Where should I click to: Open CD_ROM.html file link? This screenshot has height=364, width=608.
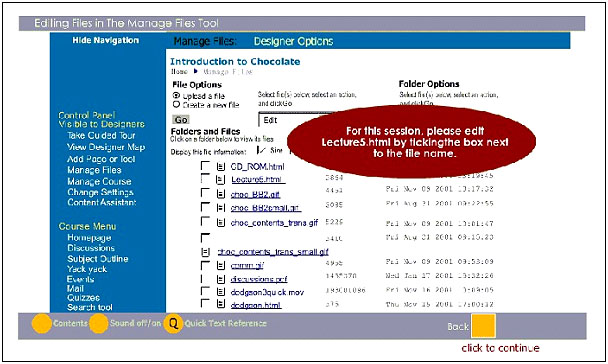pos(257,167)
